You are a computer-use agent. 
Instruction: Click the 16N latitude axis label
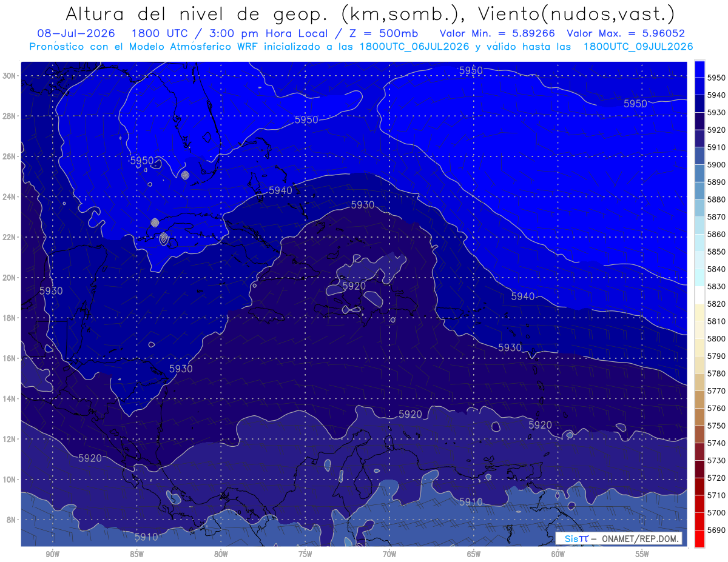10,358
